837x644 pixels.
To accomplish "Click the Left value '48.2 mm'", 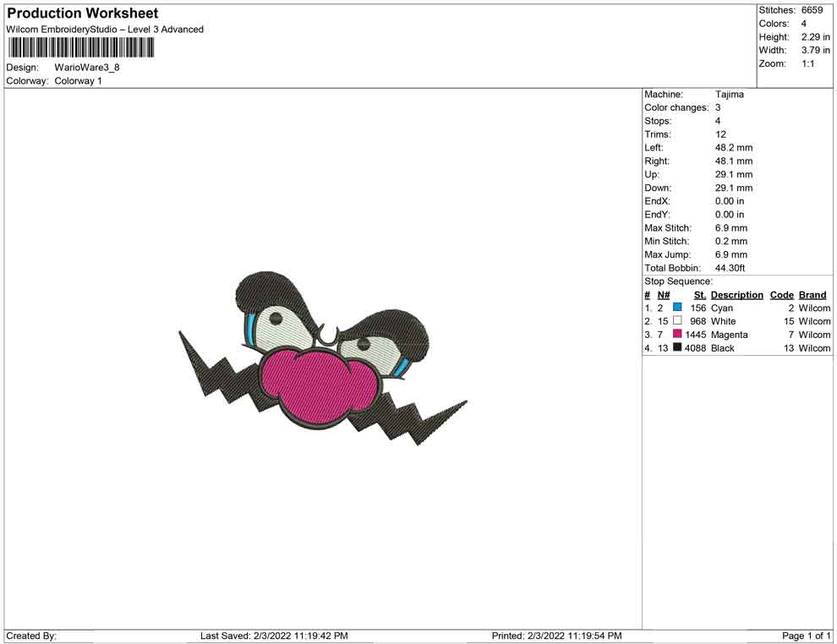I will [x=734, y=148].
